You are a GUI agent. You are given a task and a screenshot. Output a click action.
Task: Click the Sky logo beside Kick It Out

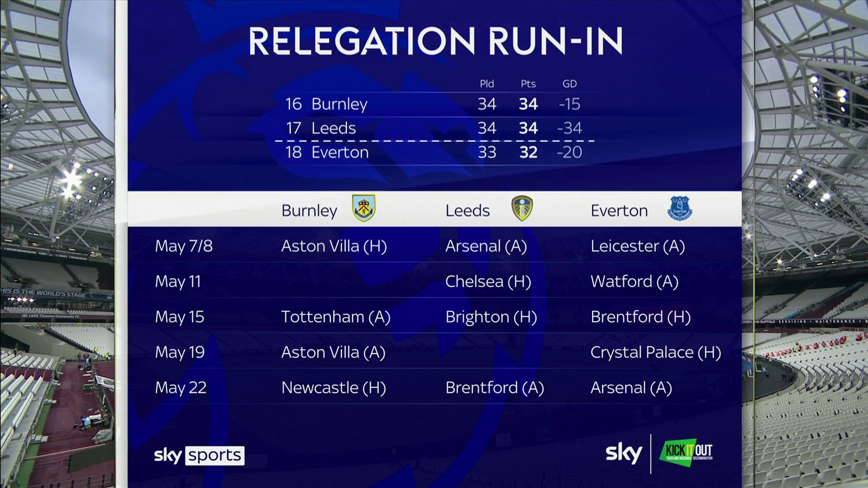click(624, 453)
